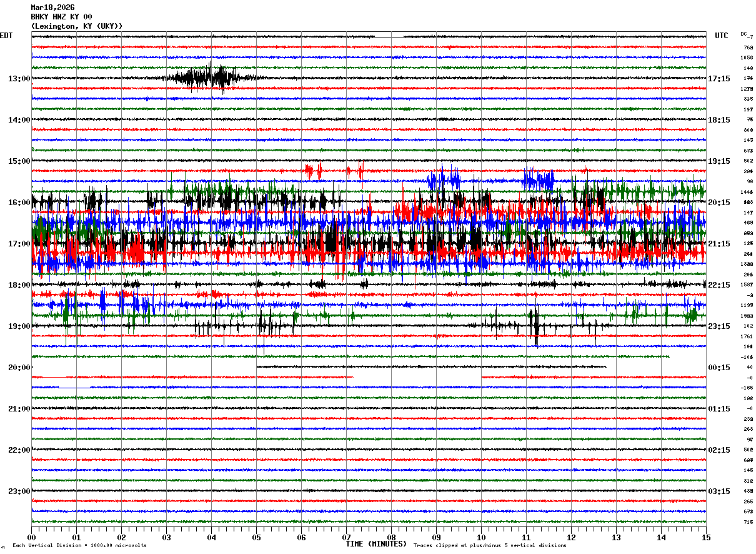Image resolution: width=756 pixels, height=554 pixels.
Task: Select the 13:00 EDT time marker
Action: [19, 79]
